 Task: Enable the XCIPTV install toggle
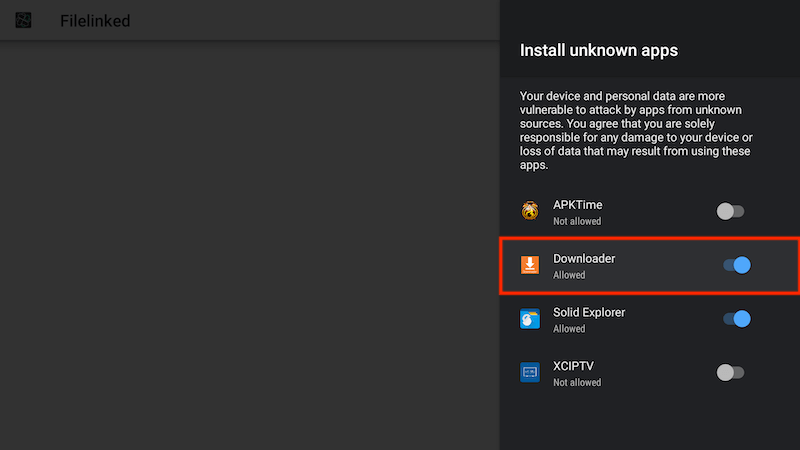click(x=730, y=372)
